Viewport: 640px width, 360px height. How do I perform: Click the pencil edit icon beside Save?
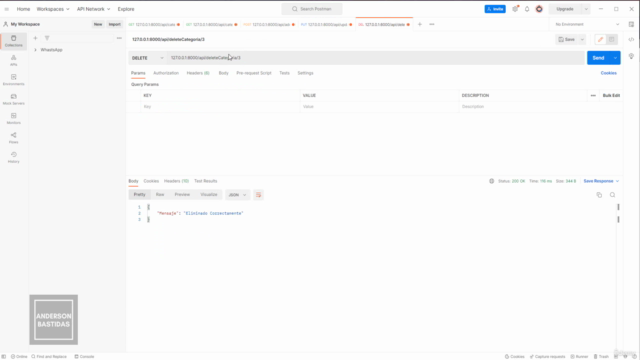(x=600, y=40)
